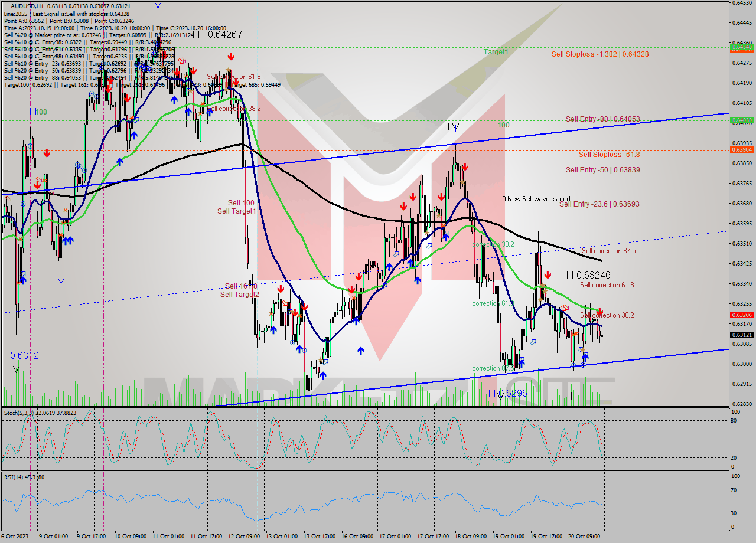The image size is (756, 543).
Task: Click the '| | | 0.63246' wave label
Action: [x=585, y=275]
